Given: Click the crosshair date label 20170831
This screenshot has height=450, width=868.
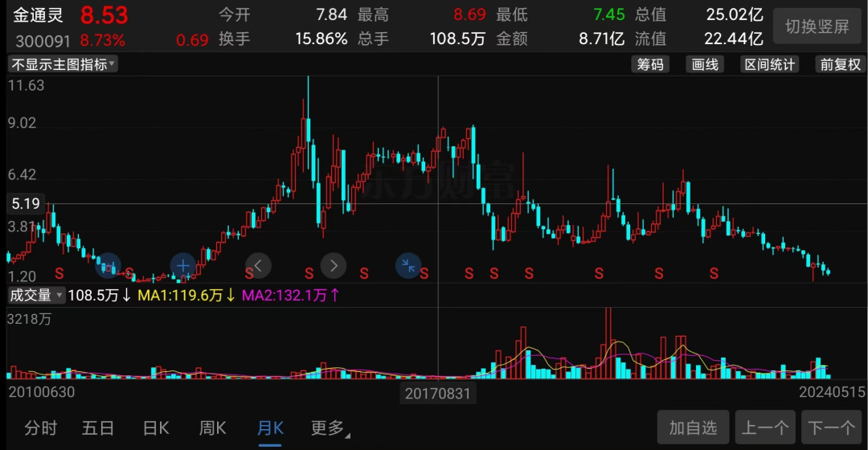Looking at the screenshot, I should [437, 394].
